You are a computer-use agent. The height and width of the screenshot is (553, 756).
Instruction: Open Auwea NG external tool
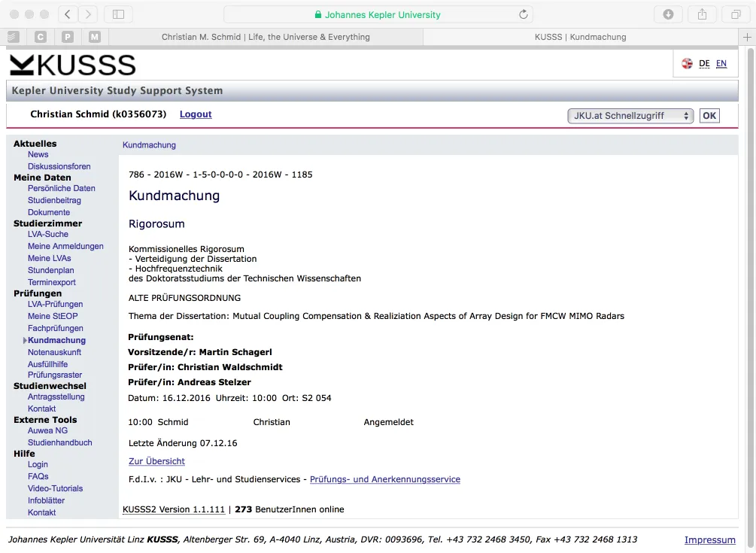[x=47, y=430]
